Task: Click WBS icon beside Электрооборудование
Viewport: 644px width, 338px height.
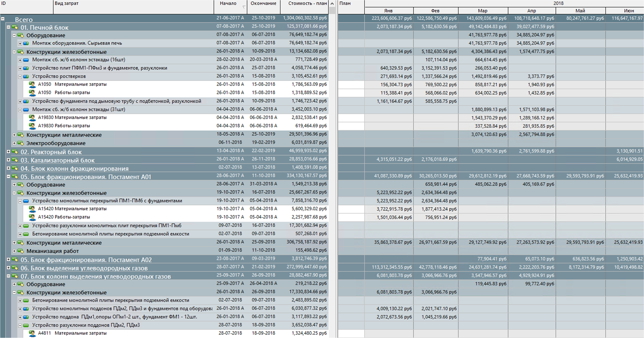Action: tap(21, 143)
